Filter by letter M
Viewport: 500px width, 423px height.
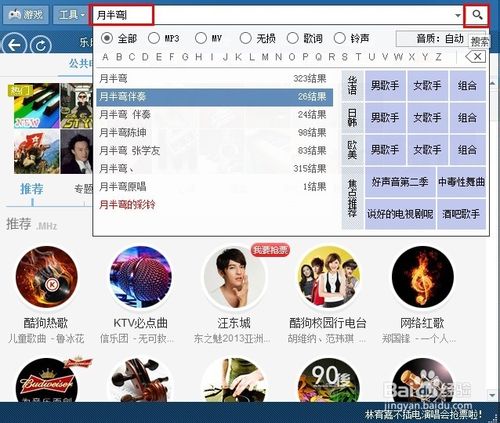(265, 57)
